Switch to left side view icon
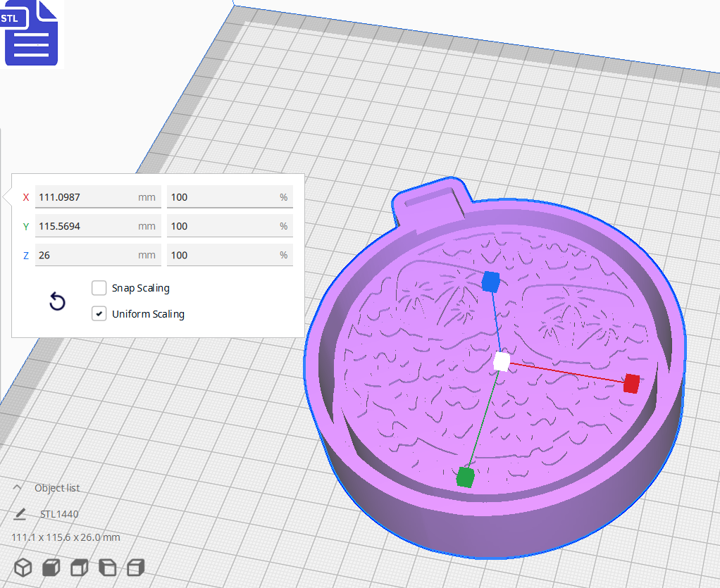This screenshot has height=588, width=720. tap(107, 567)
